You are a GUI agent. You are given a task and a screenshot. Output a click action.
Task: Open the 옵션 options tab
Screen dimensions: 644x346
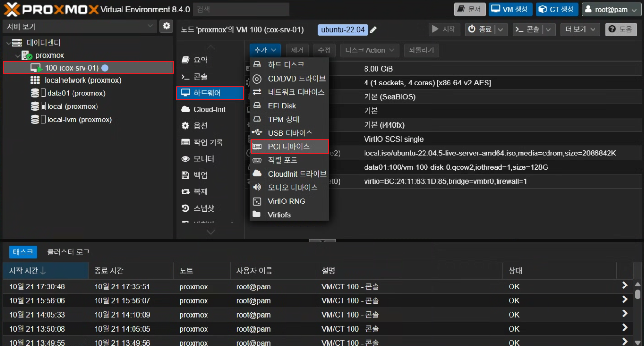(x=210, y=126)
